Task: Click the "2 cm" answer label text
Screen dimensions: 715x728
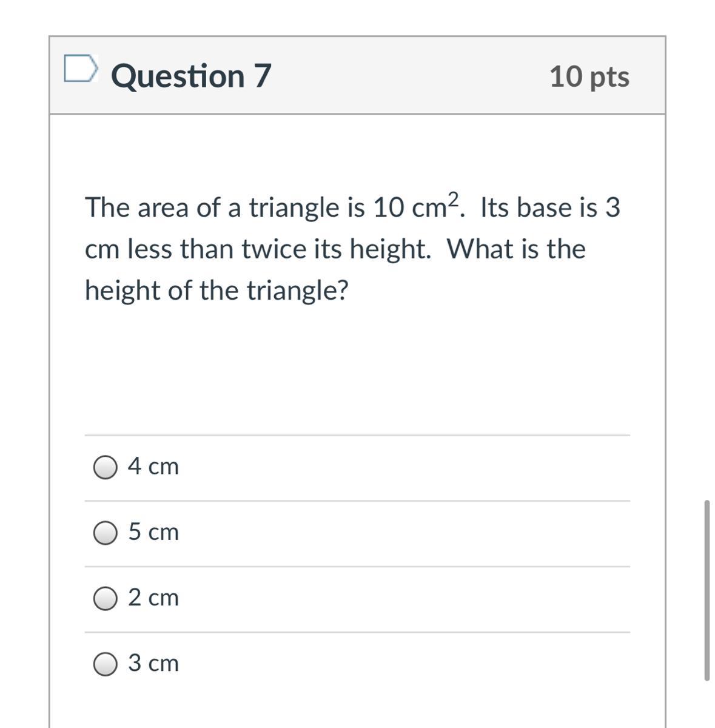Action: [x=153, y=598]
